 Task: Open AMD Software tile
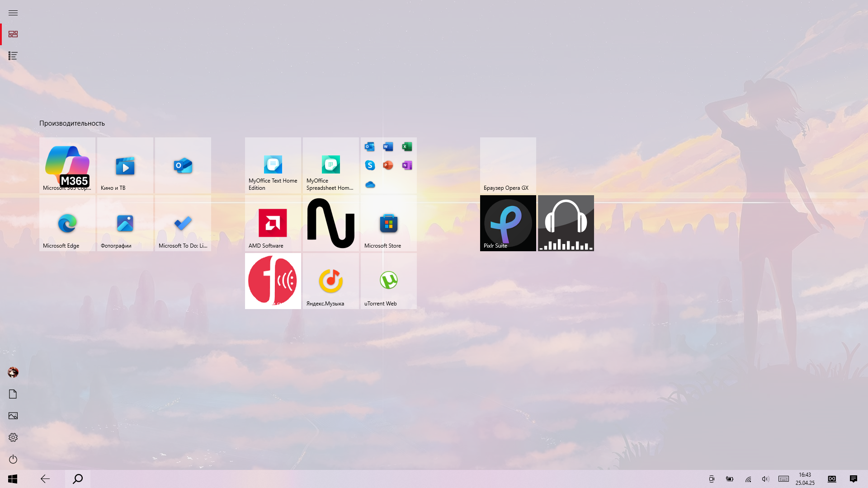point(273,223)
